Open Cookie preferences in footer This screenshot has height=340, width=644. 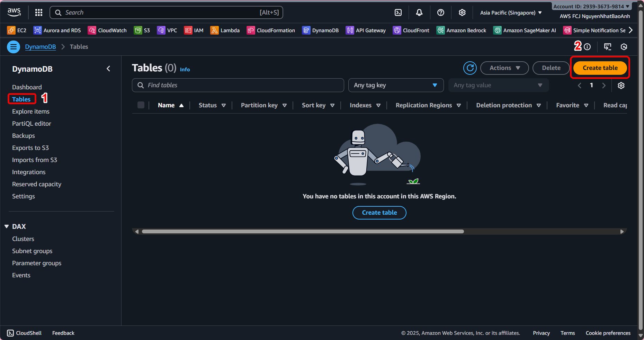tap(608, 333)
